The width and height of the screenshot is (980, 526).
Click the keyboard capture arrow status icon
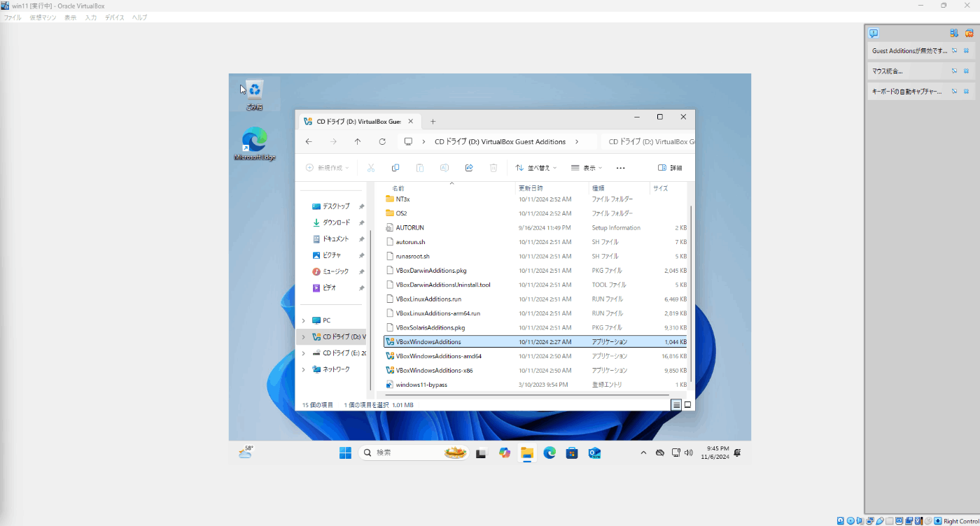point(938,521)
